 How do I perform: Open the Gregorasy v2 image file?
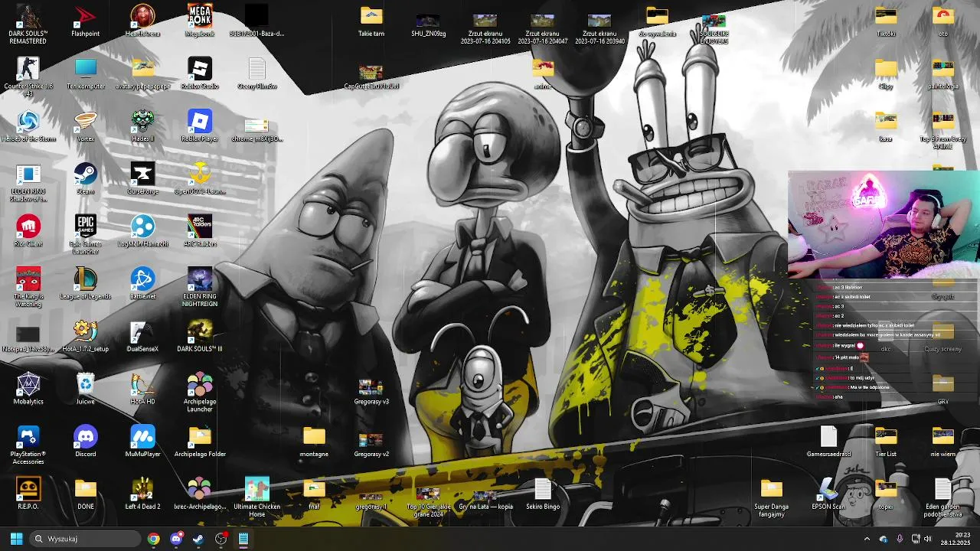[x=371, y=442]
